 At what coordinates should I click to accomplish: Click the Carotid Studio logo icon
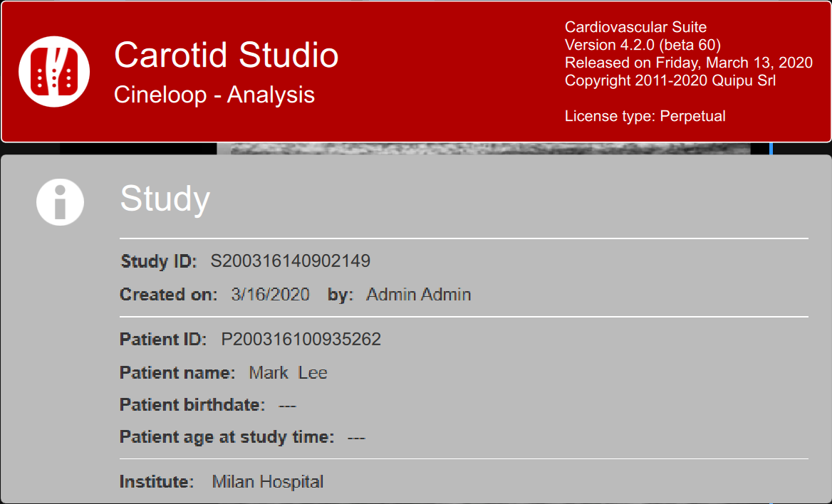54,71
